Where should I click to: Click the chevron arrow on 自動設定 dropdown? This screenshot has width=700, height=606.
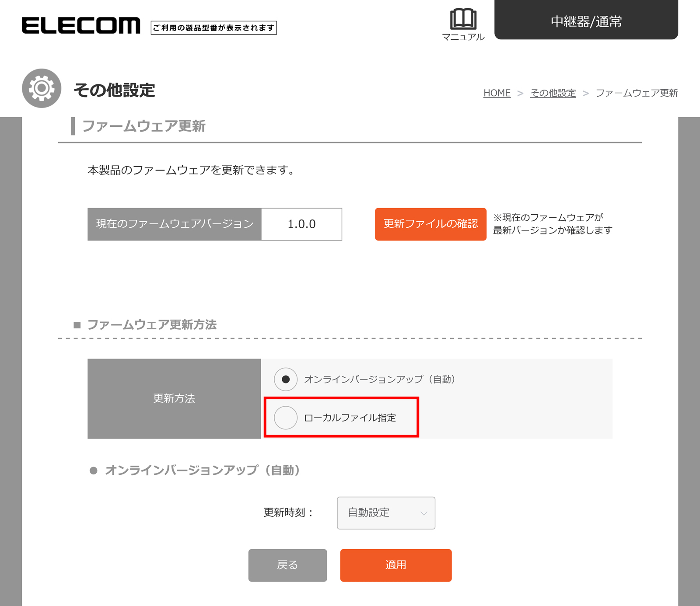pos(423,513)
